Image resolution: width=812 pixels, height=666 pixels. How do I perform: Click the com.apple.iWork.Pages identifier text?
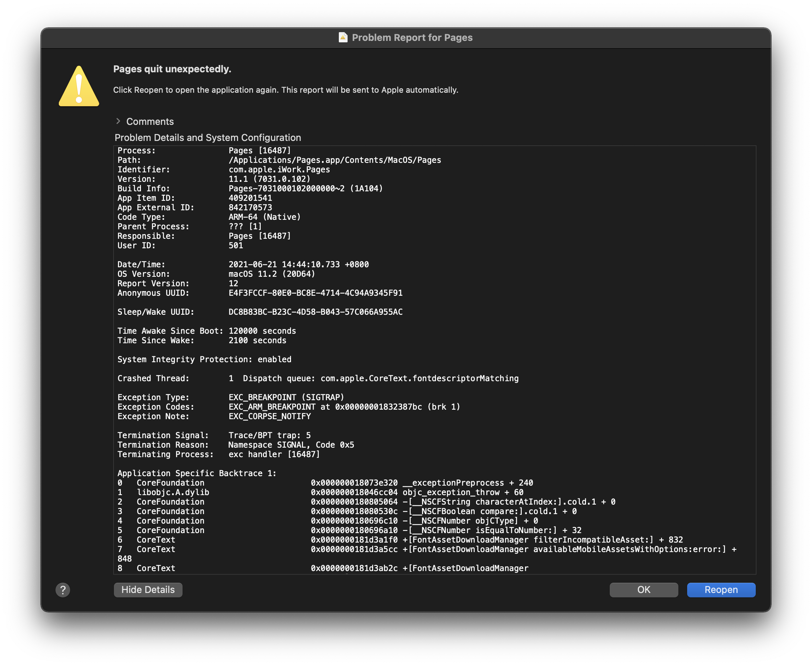(279, 169)
